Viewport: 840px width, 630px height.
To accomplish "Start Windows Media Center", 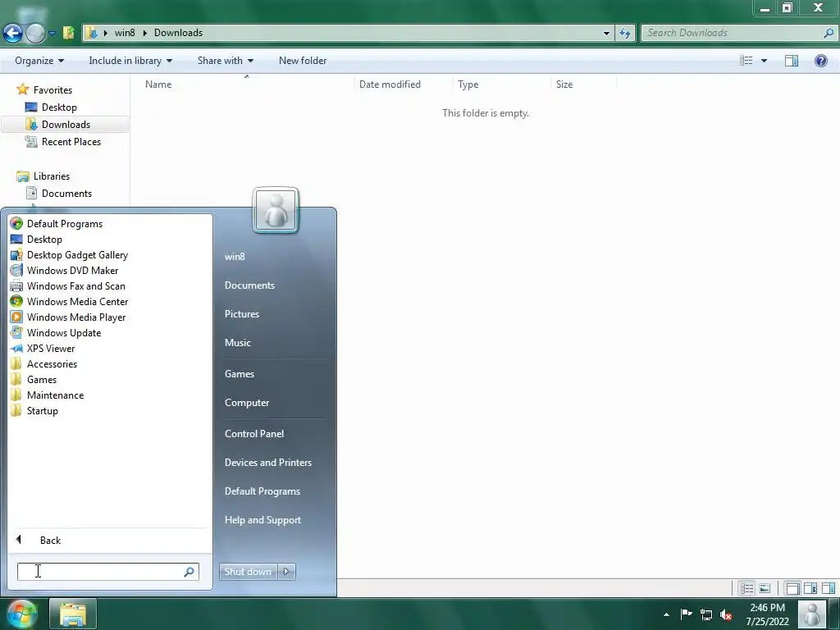I will tap(77, 302).
